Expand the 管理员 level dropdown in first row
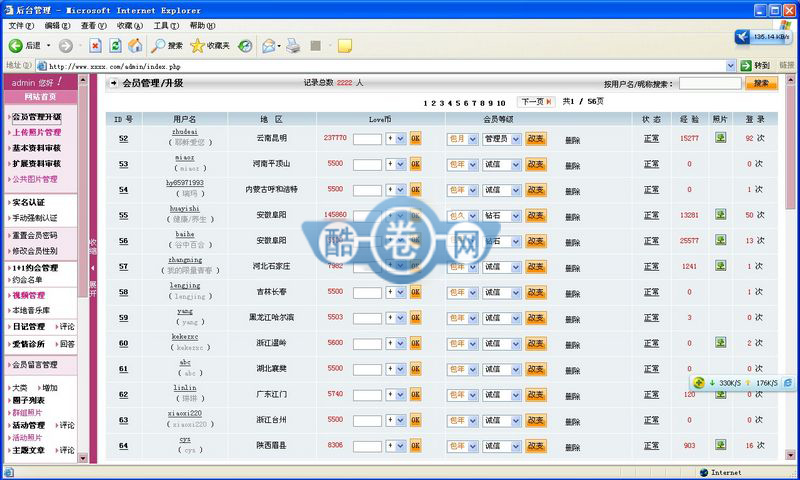This screenshot has width=800, height=480. point(501,139)
